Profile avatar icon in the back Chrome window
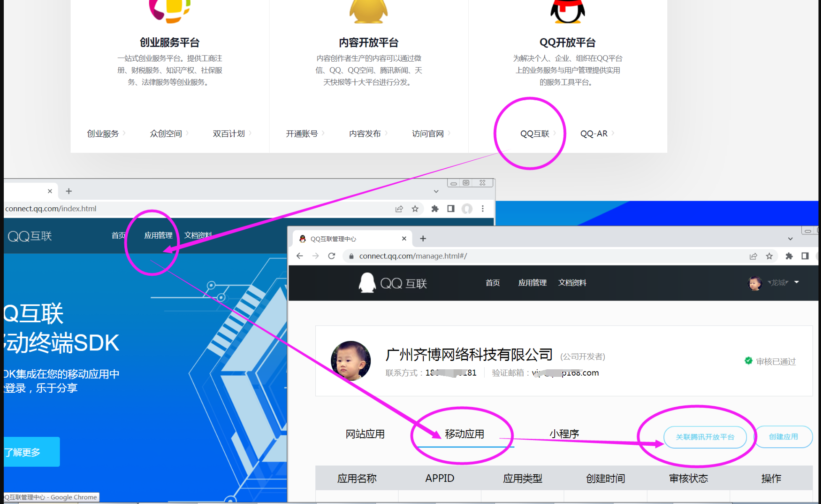The image size is (821, 504). click(467, 209)
